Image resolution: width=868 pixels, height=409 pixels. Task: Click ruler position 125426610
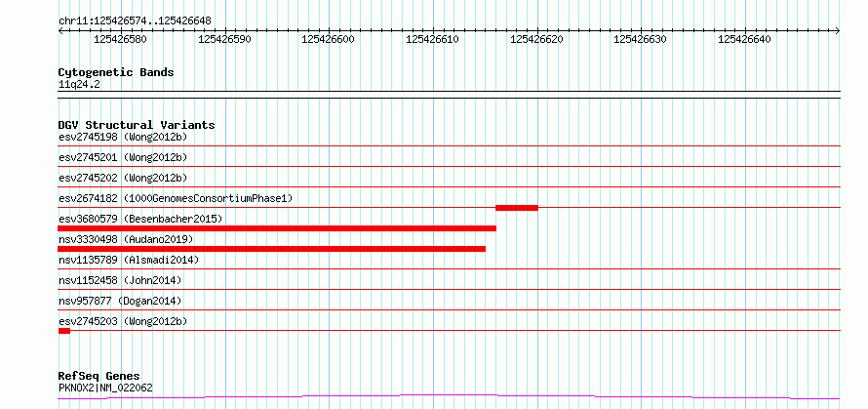coord(432,39)
